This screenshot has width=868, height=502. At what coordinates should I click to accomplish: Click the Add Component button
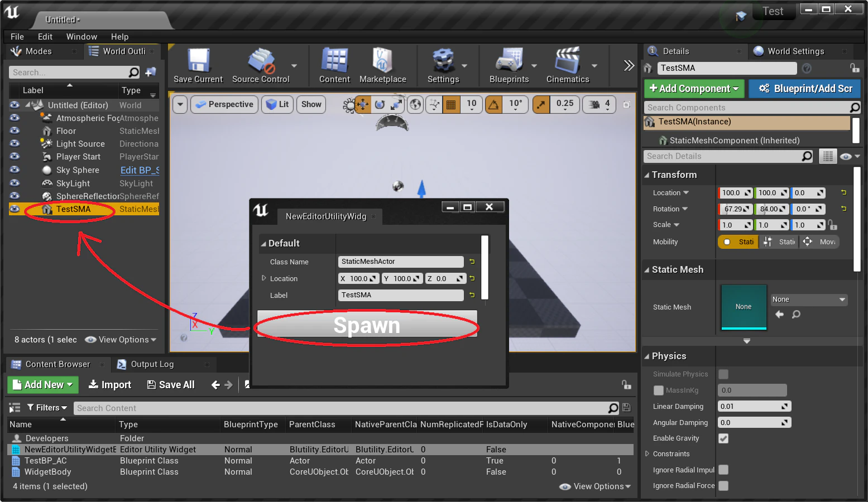point(694,89)
